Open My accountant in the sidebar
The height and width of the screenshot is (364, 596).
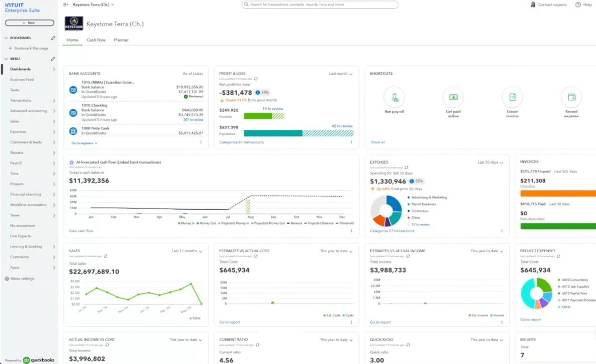click(23, 225)
